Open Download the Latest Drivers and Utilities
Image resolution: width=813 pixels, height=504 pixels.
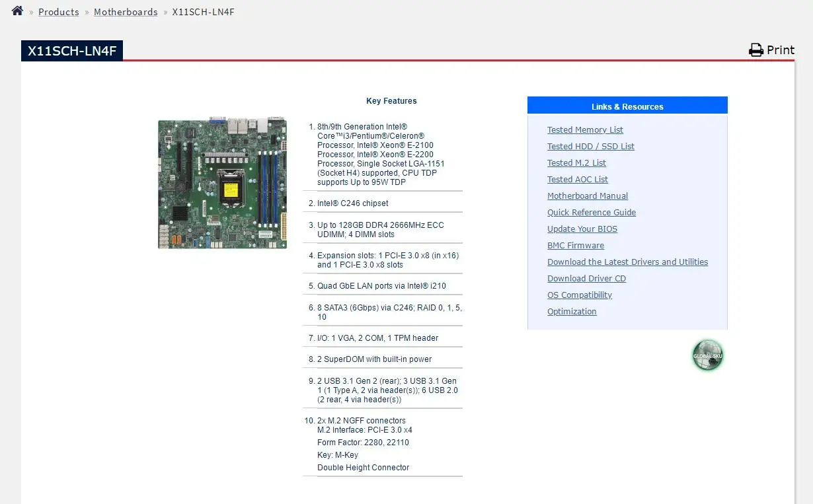pyautogui.click(x=627, y=262)
